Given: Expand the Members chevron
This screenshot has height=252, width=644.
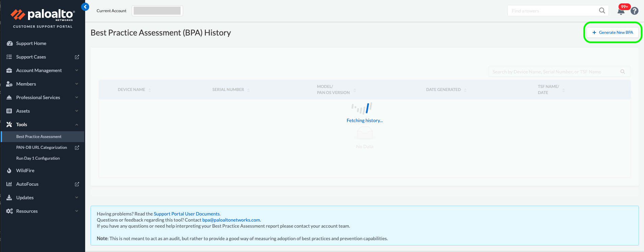Looking at the screenshot, I should [x=77, y=84].
